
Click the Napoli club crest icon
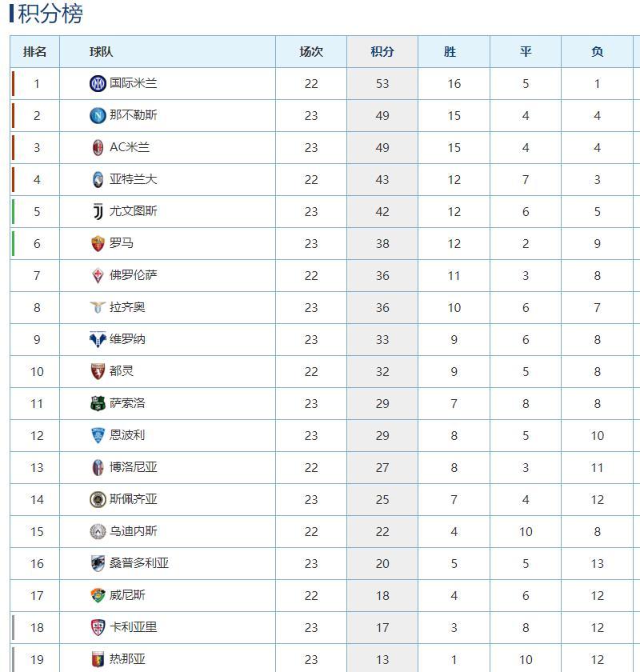(x=98, y=115)
